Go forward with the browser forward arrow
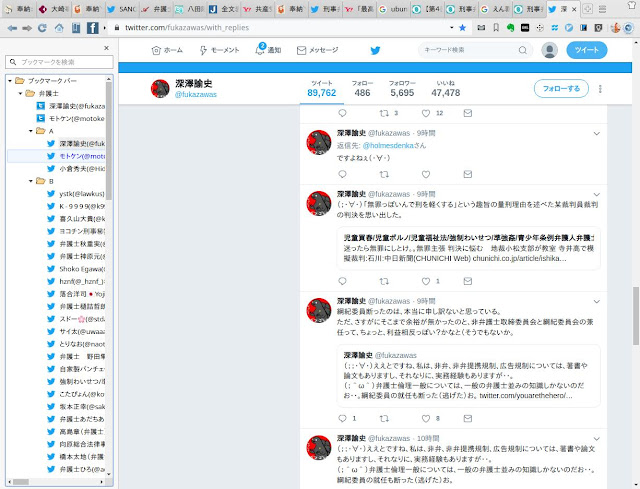This screenshot has width=640, height=489. tap(27, 28)
